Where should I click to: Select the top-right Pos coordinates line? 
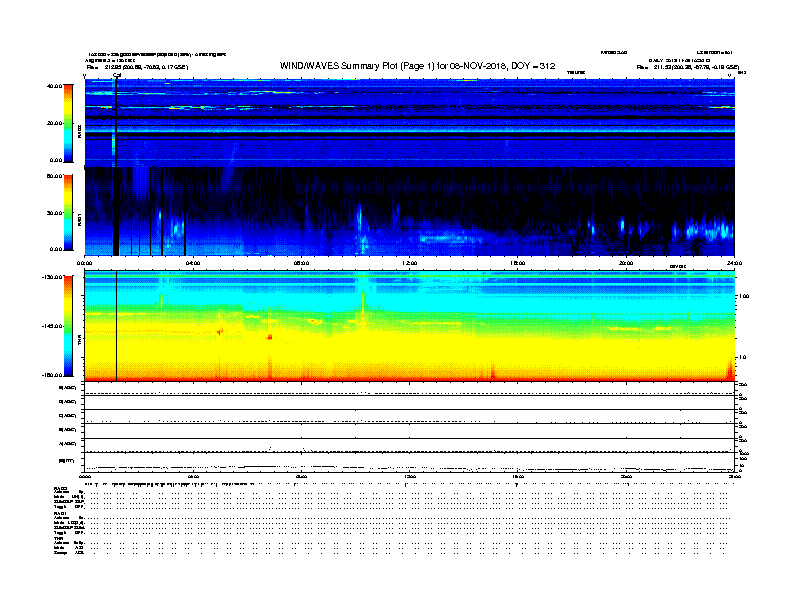click(688, 67)
